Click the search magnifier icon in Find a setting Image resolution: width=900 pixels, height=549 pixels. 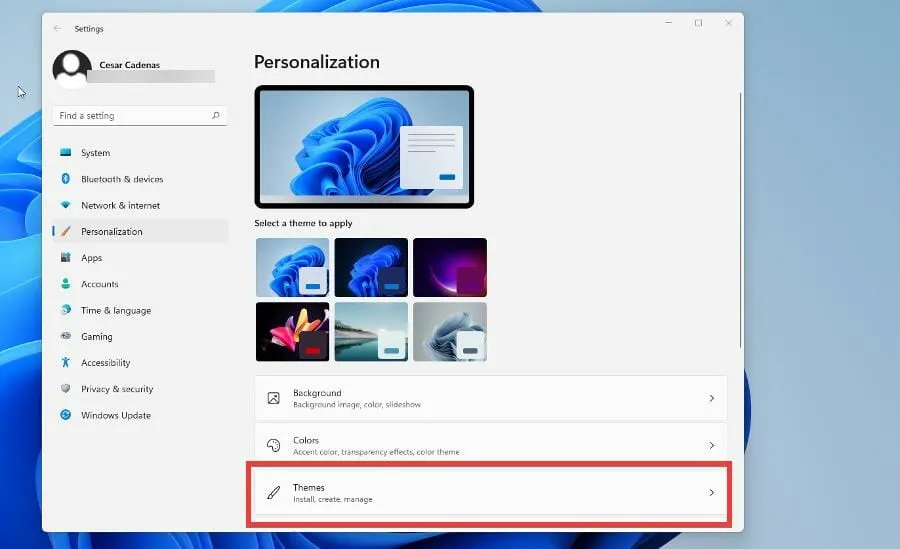click(x=215, y=116)
